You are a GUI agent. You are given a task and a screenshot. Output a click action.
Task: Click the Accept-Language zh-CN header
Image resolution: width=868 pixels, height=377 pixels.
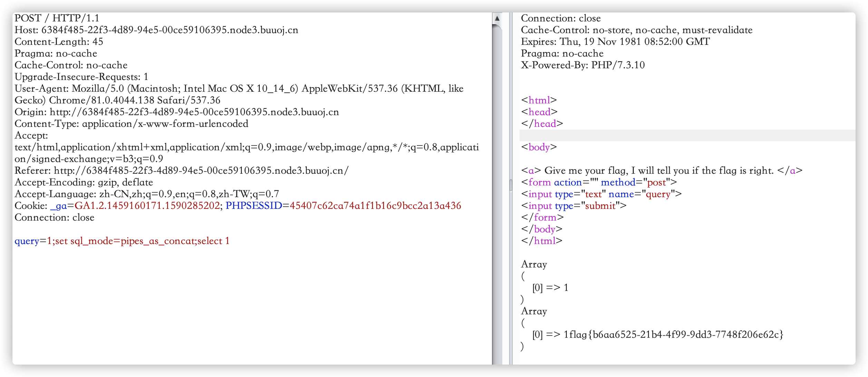point(147,194)
